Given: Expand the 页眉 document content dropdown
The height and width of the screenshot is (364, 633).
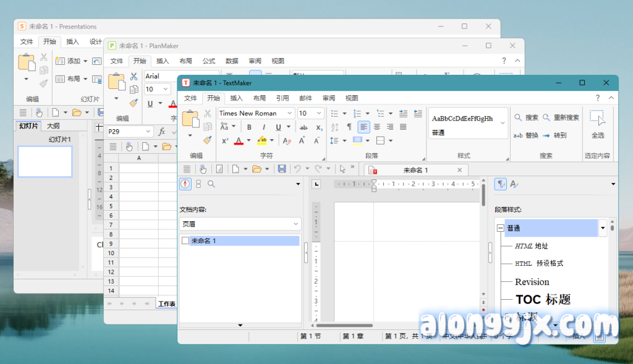Looking at the screenshot, I should coord(296,224).
